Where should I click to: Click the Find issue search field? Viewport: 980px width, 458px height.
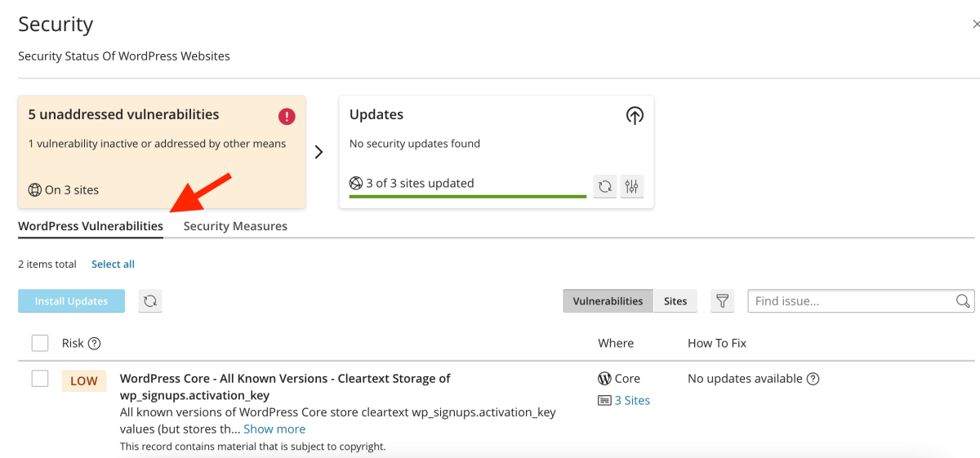tap(849, 301)
